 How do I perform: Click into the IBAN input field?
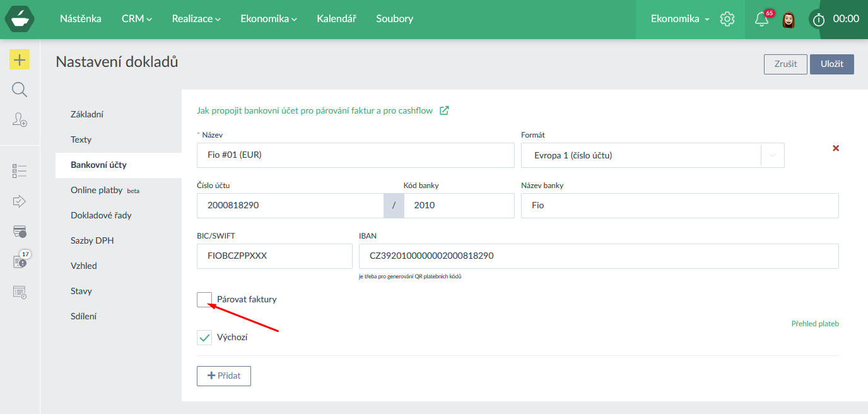(x=598, y=256)
